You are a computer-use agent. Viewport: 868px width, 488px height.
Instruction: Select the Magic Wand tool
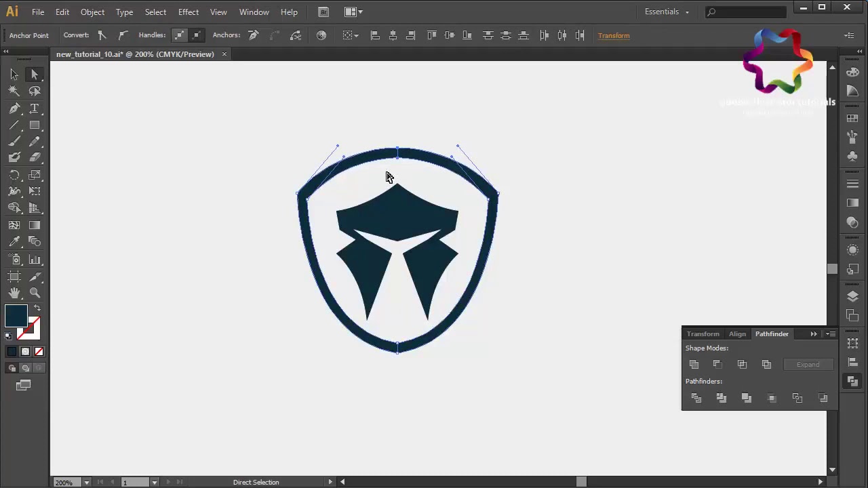click(x=14, y=91)
